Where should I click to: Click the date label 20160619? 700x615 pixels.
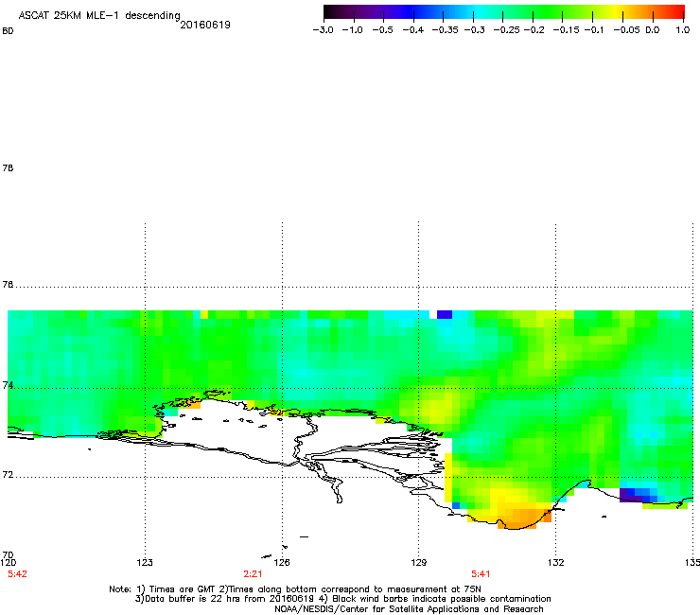click(205, 25)
